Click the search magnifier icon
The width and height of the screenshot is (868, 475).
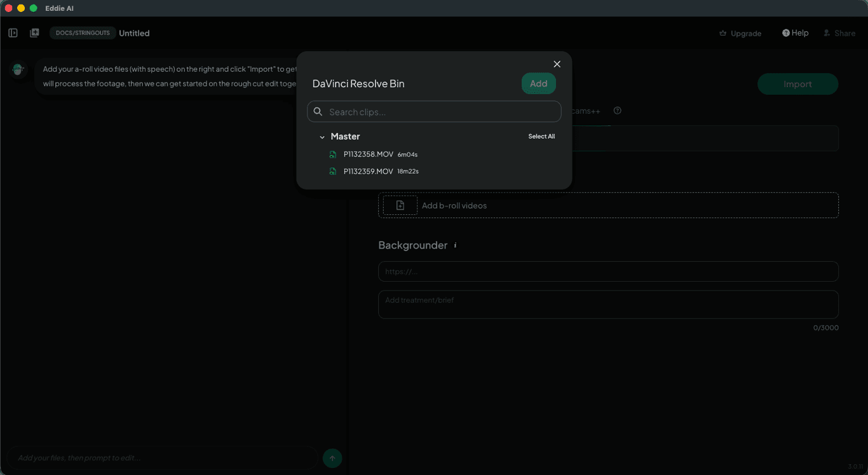(x=318, y=111)
